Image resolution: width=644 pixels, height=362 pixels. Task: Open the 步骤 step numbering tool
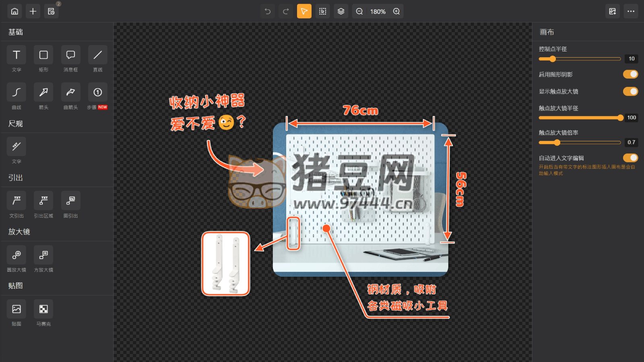(x=97, y=96)
